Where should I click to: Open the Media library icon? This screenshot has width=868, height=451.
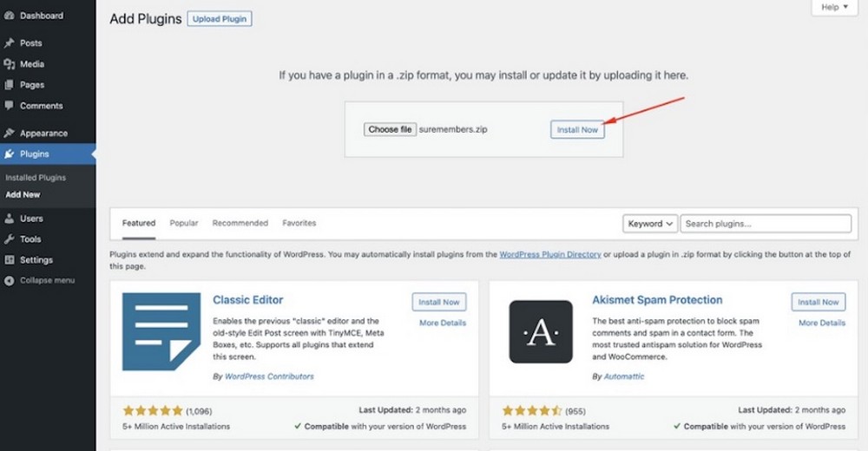(x=9, y=63)
